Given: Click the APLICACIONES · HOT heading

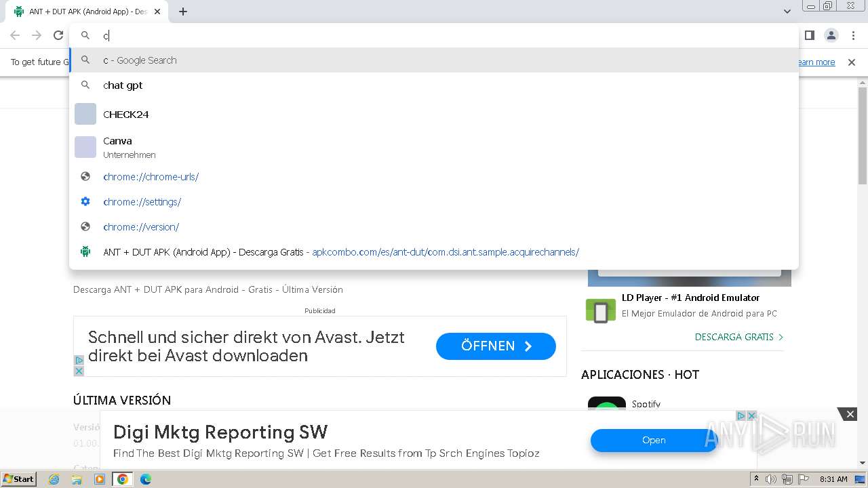Looking at the screenshot, I should coord(640,375).
